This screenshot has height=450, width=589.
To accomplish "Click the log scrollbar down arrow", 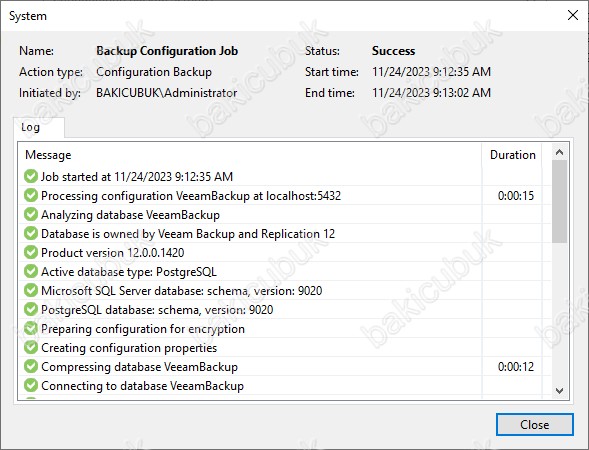I will click(x=559, y=391).
